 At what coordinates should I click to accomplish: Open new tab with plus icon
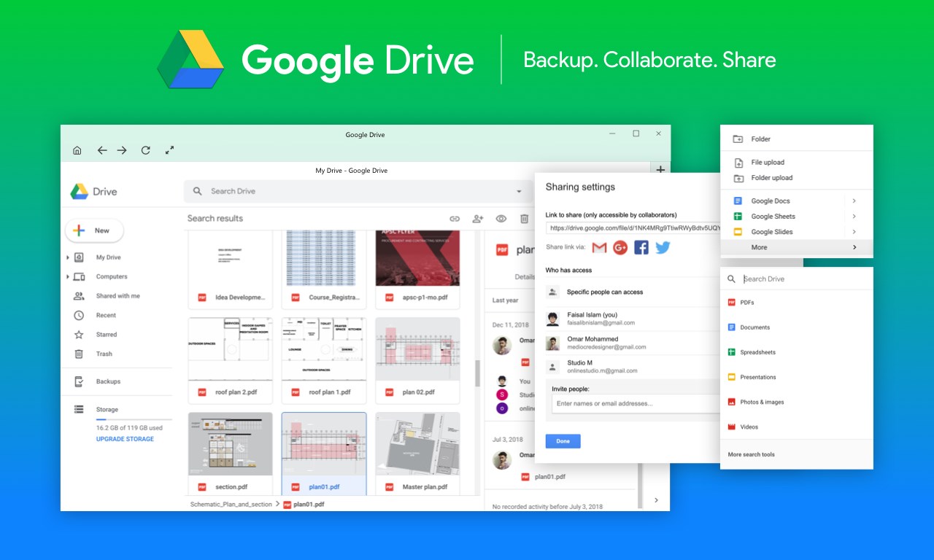point(660,170)
